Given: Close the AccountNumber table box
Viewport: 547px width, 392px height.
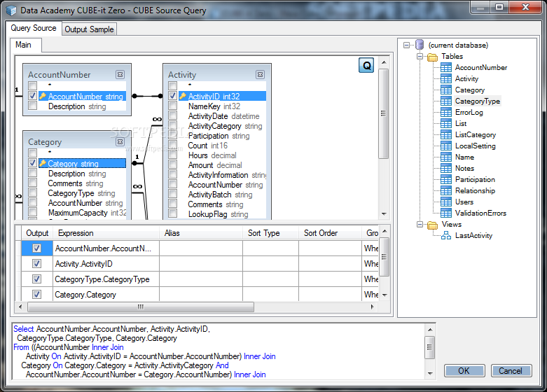Looking at the screenshot, I should click(x=120, y=75).
